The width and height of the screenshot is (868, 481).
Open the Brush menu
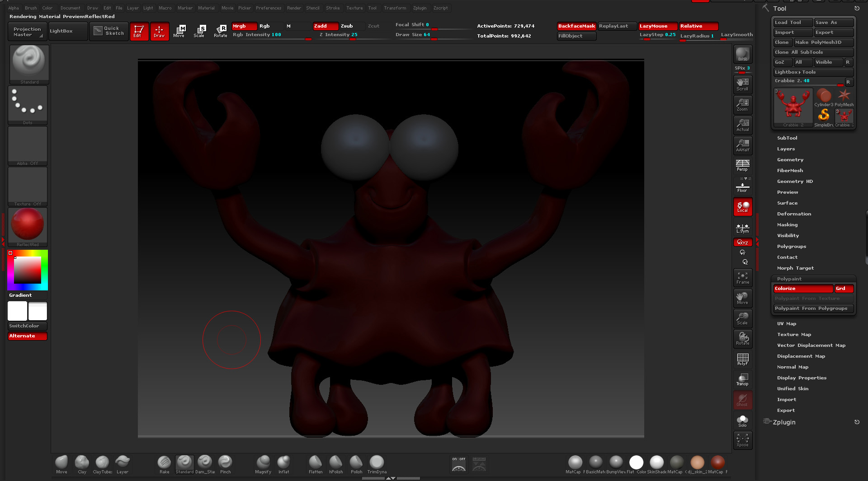[x=31, y=8]
